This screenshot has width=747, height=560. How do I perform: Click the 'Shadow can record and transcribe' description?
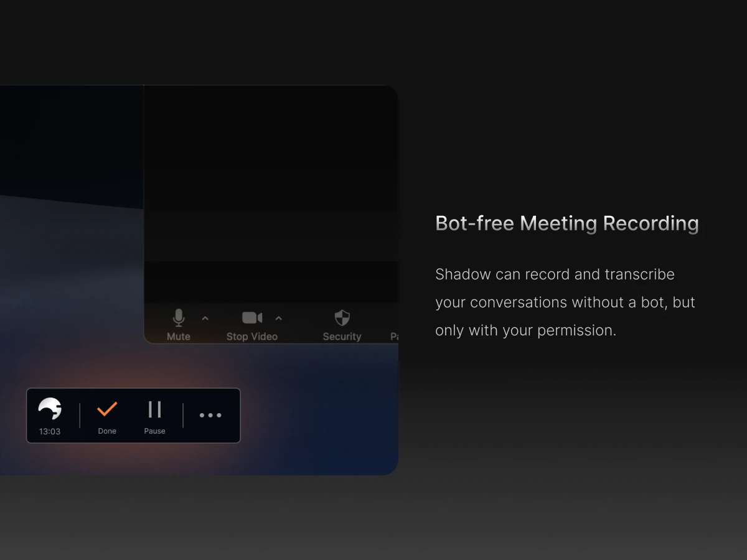tap(565, 302)
